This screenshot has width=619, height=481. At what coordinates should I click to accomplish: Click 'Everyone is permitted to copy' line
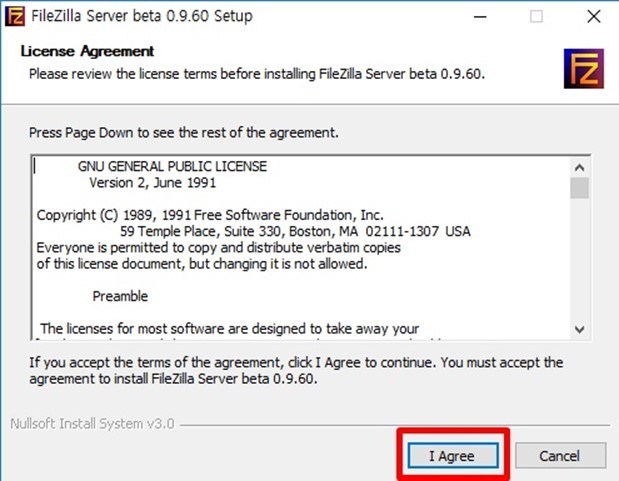pyautogui.click(x=218, y=248)
